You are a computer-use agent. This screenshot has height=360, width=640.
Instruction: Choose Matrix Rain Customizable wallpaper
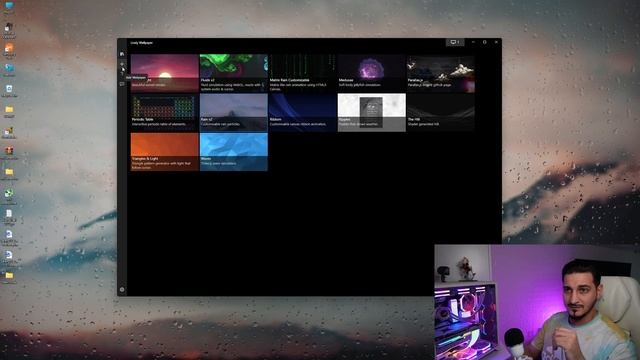[x=302, y=73]
